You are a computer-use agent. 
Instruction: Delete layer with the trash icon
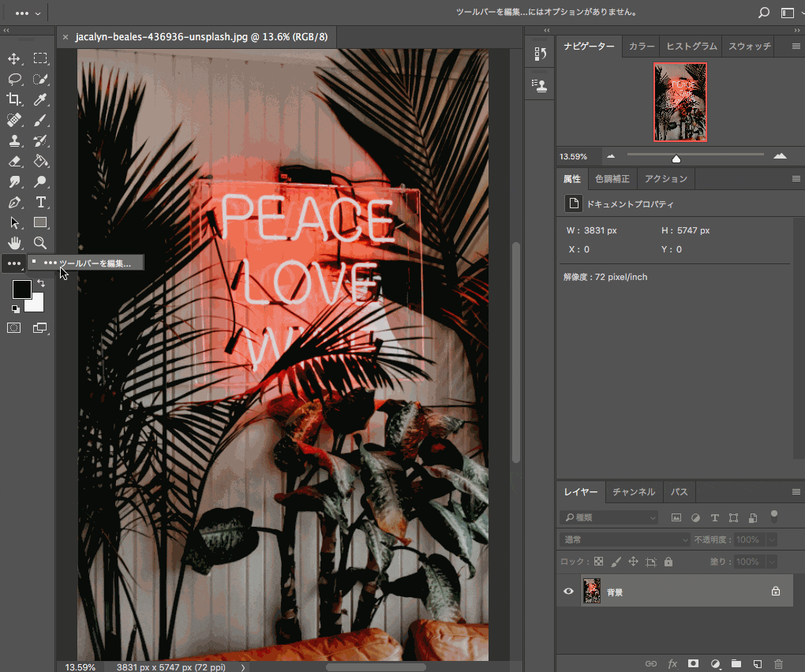[778, 664]
